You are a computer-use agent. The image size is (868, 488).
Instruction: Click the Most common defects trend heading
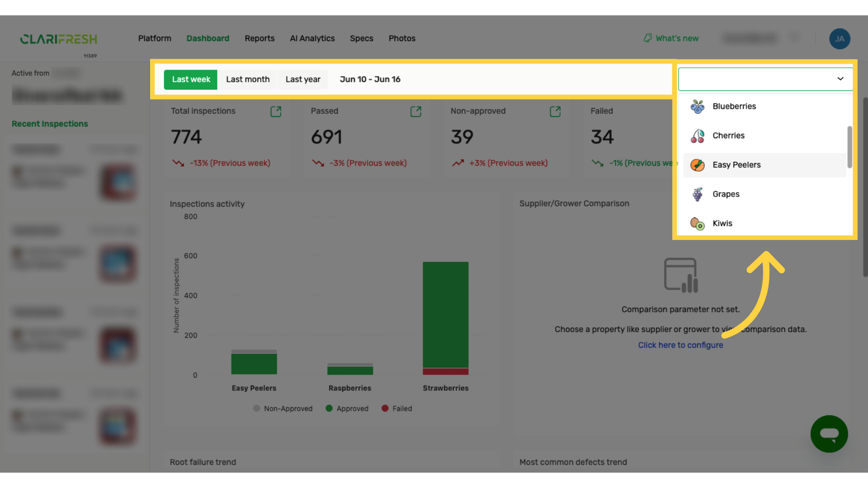(x=573, y=462)
